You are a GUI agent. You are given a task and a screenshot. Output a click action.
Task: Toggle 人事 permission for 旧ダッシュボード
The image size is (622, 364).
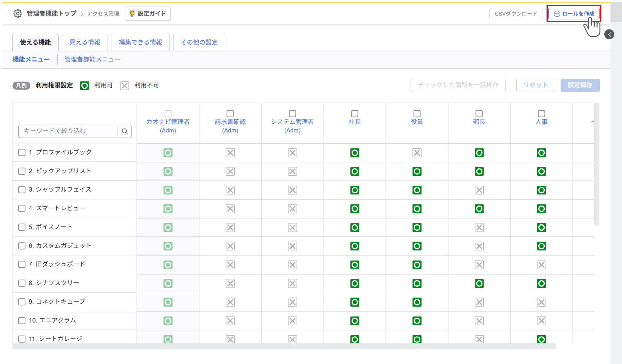pyautogui.click(x=541, y=265)
